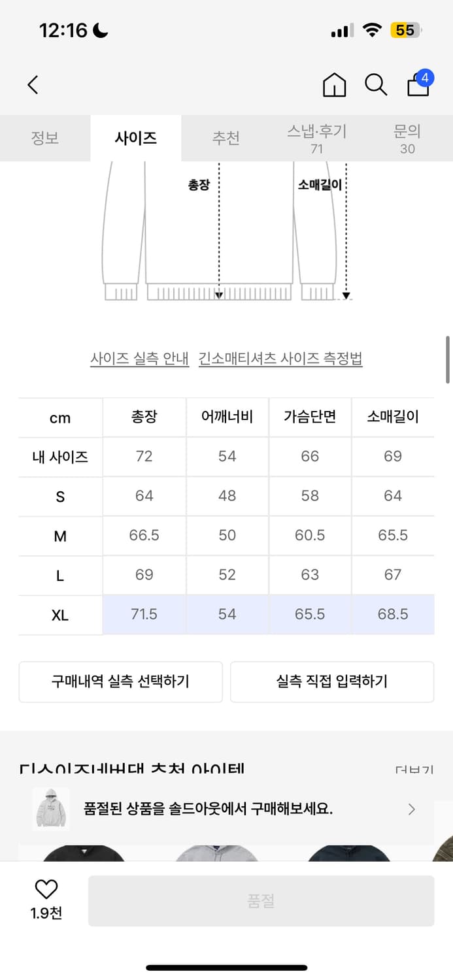Image resolution: width=453 pixels, height=980 pixels.
Task: Open the 스냅·후기 tab
Action: pyautogui.click(x=317, y=139)
